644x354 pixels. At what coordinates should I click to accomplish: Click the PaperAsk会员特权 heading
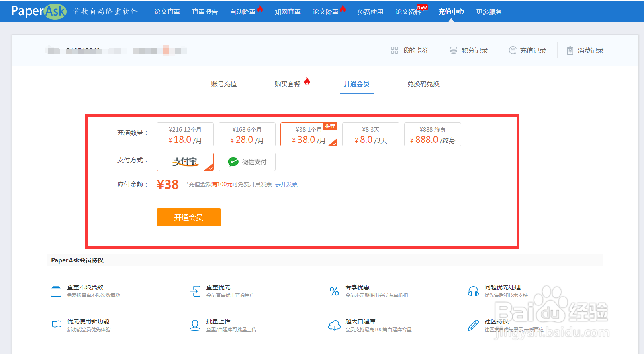coord(77,260)
